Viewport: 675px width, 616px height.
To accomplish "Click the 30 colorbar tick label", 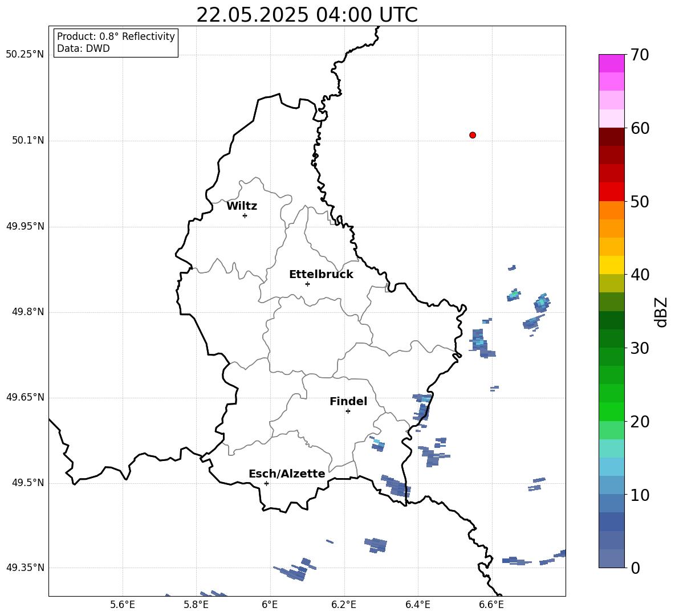I will coord(640,348).
